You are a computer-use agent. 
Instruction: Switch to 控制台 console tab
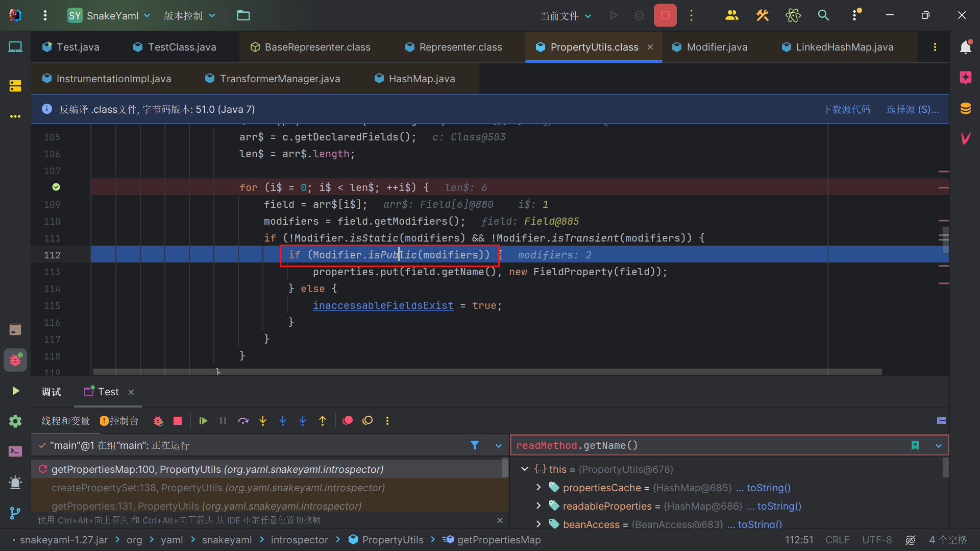(119, 421)
